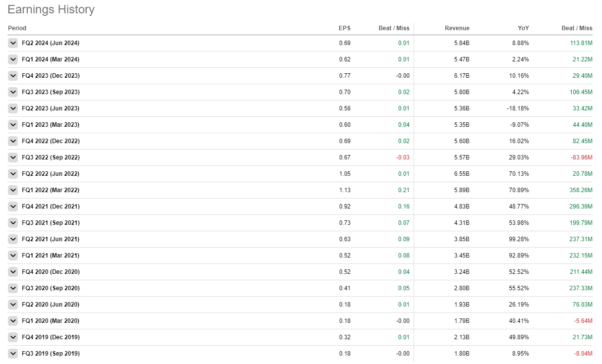Image resolution: width=602 pixels, height=364 pixels.
Task: Toggle the FQ4 2021 (Dec 2021) row chevron
Action: pos(13,207)
